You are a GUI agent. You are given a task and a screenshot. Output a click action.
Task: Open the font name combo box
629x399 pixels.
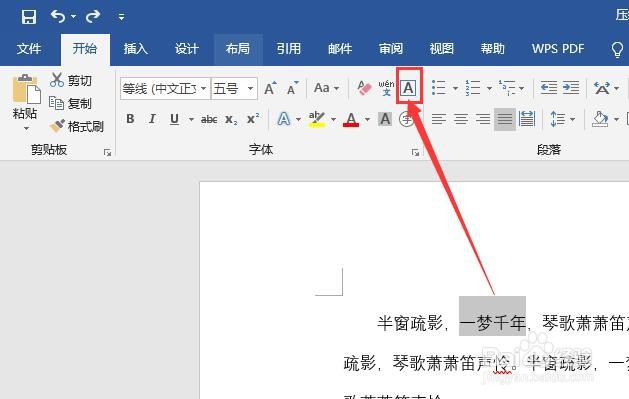tap(165, 88)
